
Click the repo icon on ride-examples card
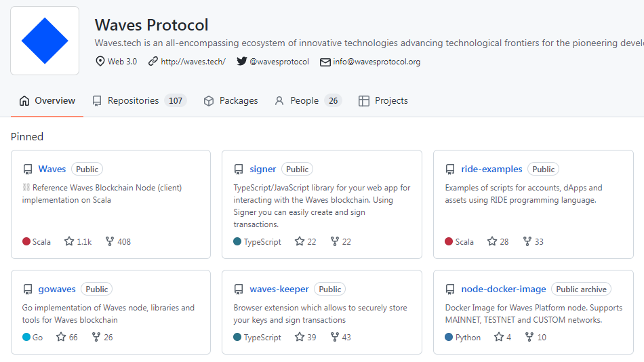point(450,169)
